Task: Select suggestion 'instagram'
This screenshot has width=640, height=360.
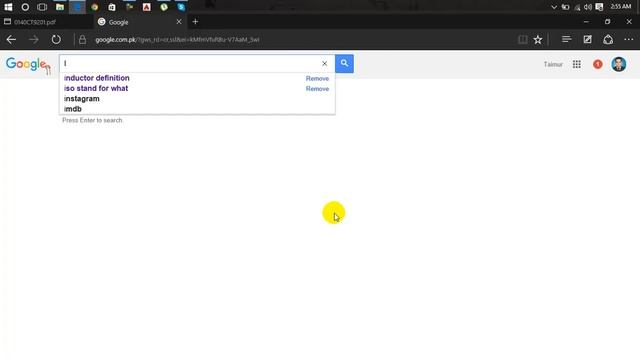Action: (82, 99)
